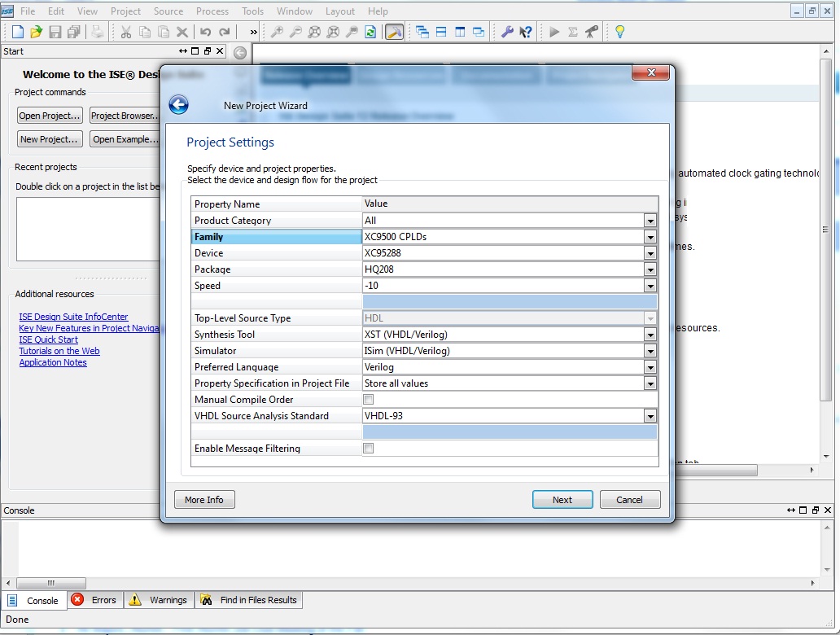Screen dimensions: 840x635
Task: Open the Process menu
Action: coord(212,11)
